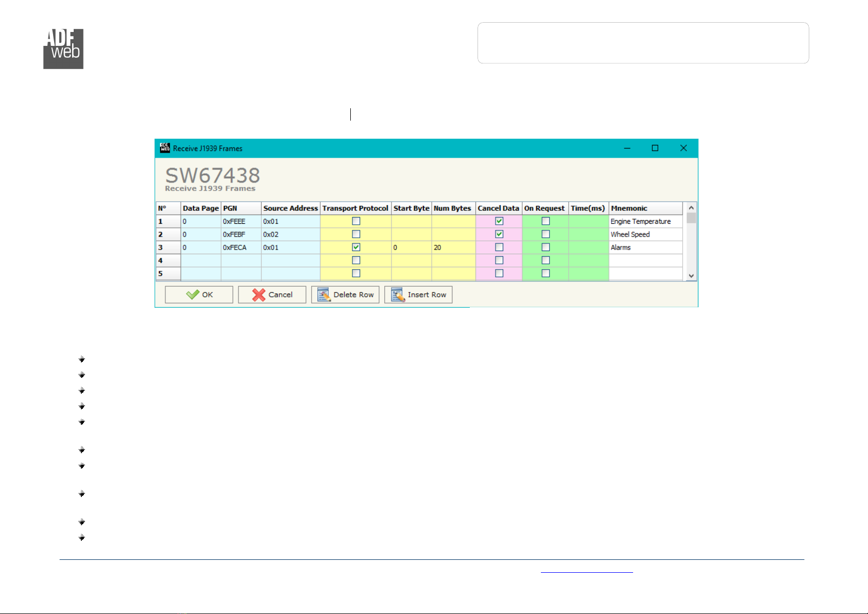Minimize the Receive J1939 Frames window
The image size is (868, 614).
tap(627, 148)
